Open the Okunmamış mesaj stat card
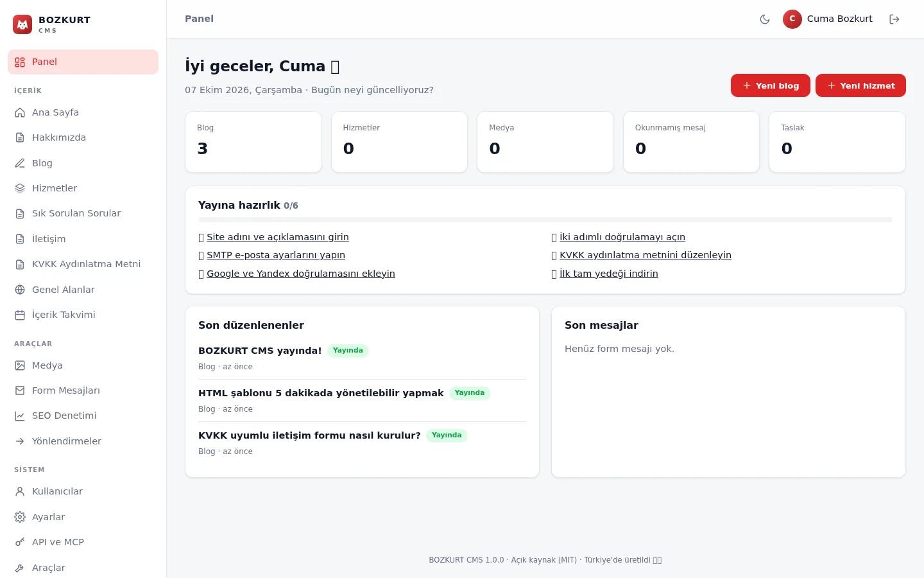924x578 pixels. pyautogui.click(x=691, y=142)
